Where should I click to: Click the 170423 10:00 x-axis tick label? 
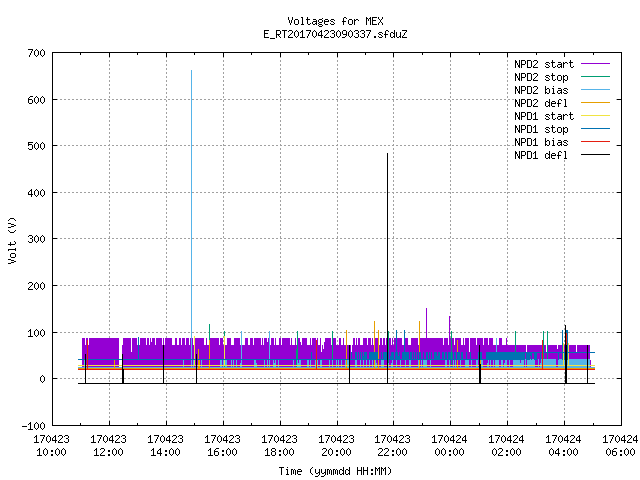pyautogui.click(x=51, y=446)
